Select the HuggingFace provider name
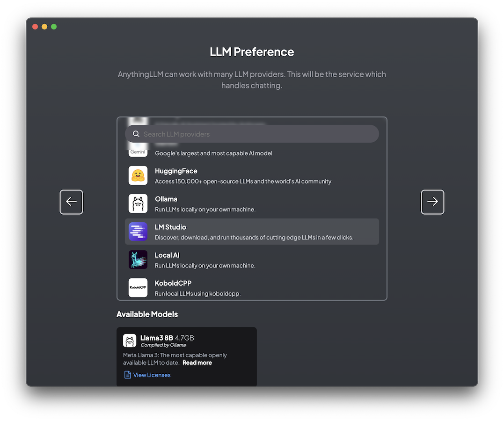 [176, 171]
